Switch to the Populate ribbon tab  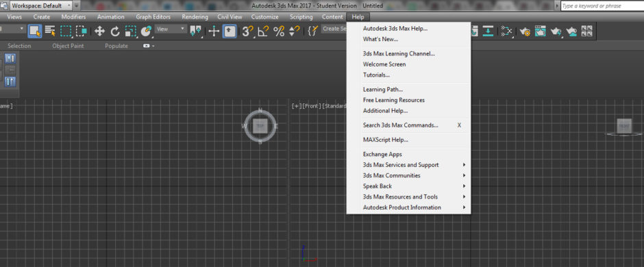point(116,46)
